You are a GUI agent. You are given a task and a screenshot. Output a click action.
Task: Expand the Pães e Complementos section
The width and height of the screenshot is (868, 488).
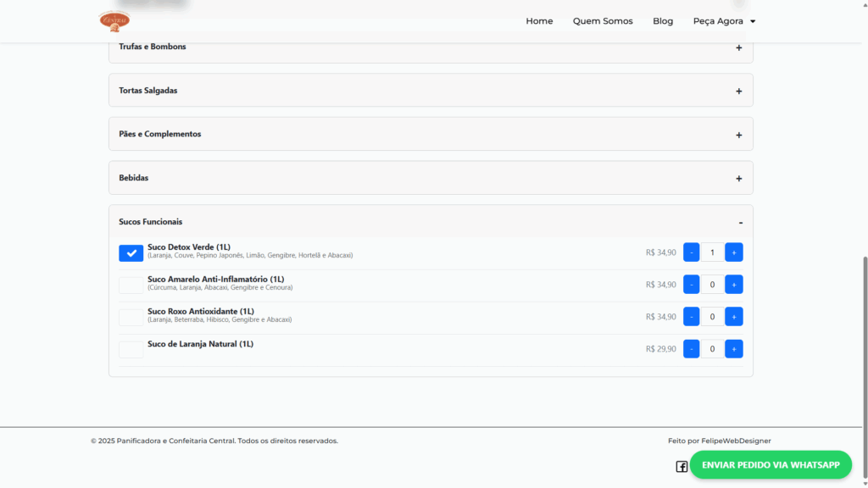[431, 135]
